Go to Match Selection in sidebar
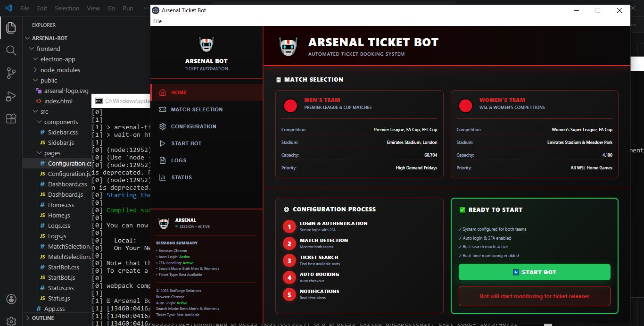 click(196, 109)
